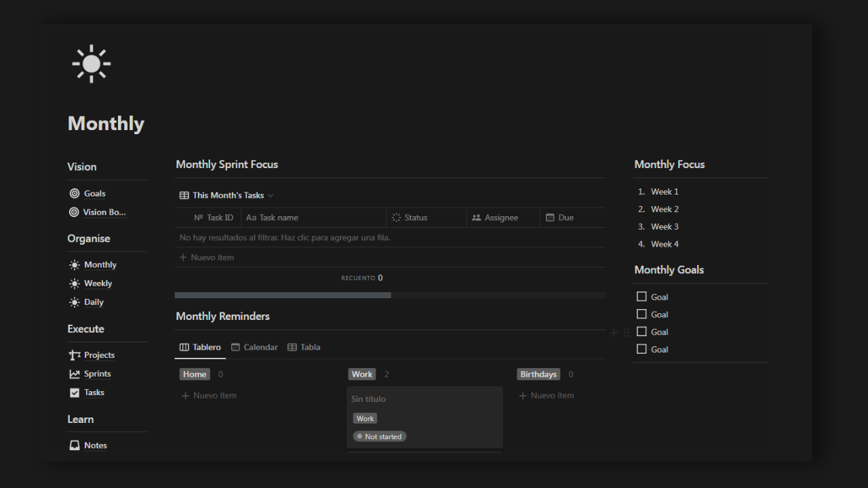Click the Tablero board icon

point(184,347)
